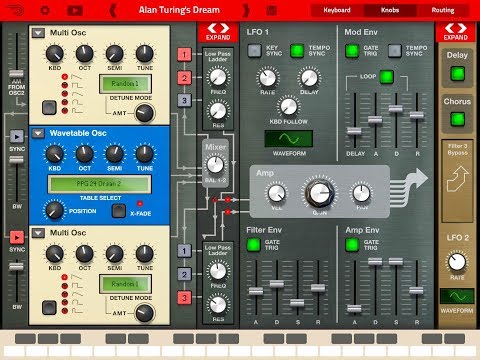The image size is (480, 360).
Task: Click lower Low Pass Ladder RES knob
Action: click(218, 304)
